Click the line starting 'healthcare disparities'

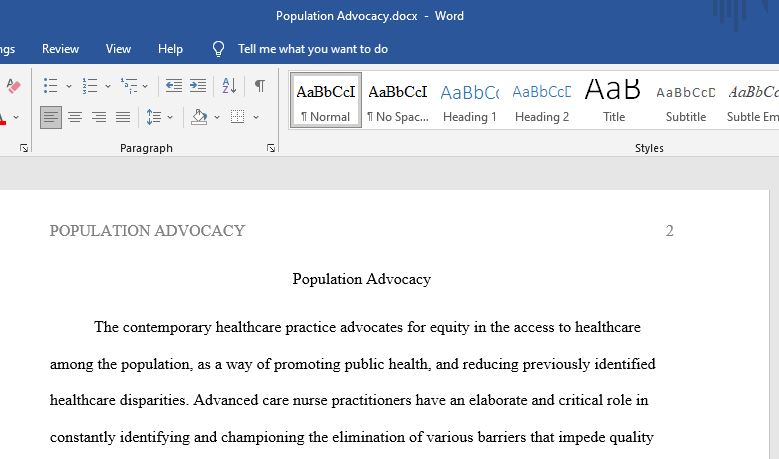coord(349,400)
